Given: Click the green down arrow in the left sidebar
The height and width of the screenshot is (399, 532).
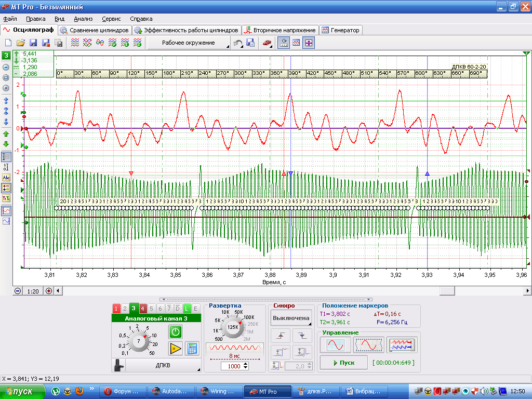Looking at the screenshot, I should (x=6, y=144).
